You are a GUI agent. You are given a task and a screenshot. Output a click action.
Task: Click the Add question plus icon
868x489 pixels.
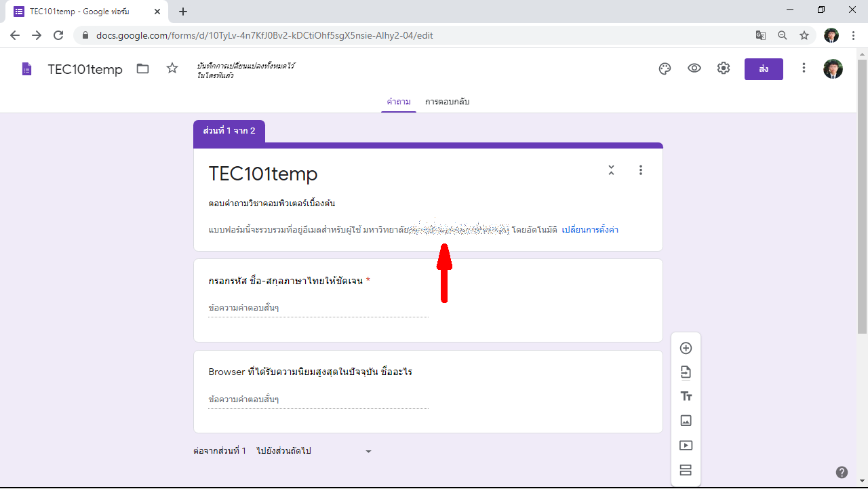[686, 348]
